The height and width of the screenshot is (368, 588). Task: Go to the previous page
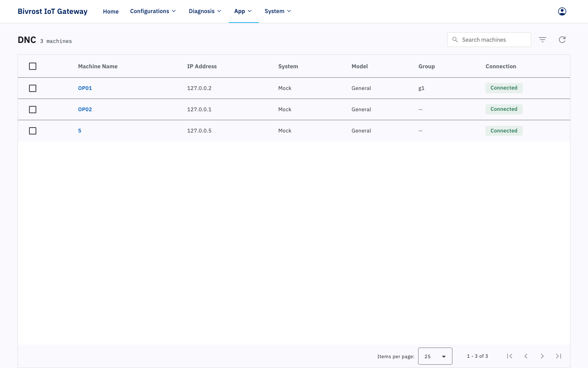coord(526,356)
